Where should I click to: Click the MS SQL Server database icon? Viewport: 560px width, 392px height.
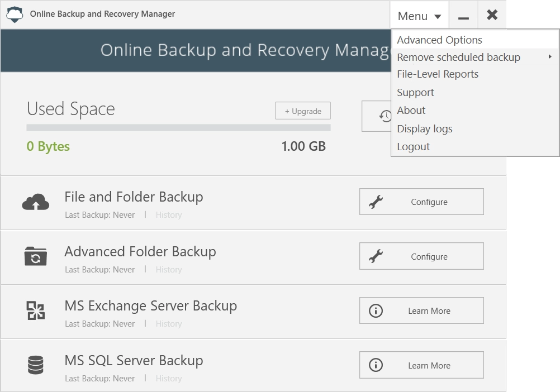coord(36,365)
